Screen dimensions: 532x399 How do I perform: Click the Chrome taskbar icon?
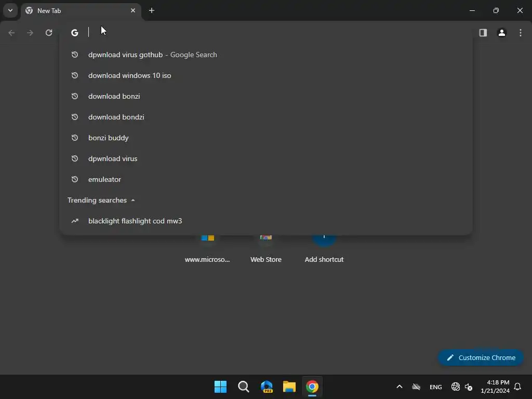(312, 387)
